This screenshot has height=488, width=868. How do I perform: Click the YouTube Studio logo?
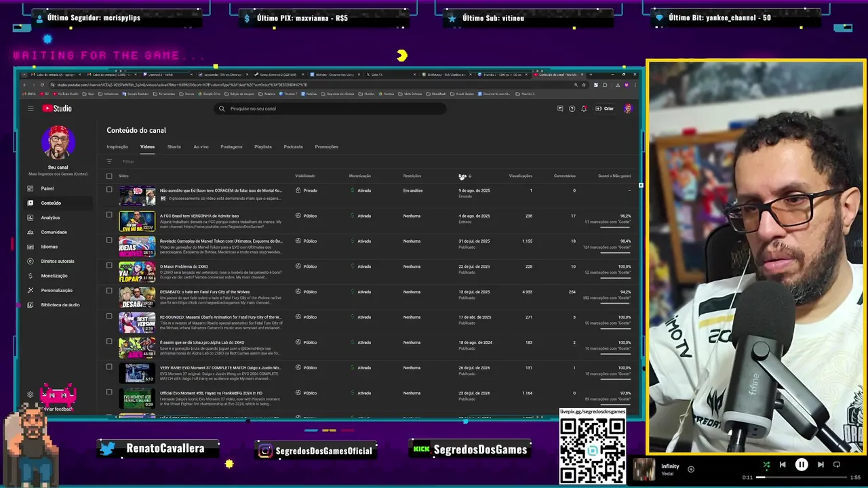(57, 108)
